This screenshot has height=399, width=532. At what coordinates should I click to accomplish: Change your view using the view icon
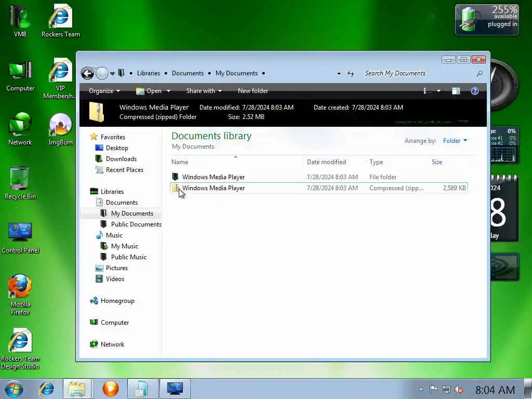pyautogui.click(x=427, y=91)
